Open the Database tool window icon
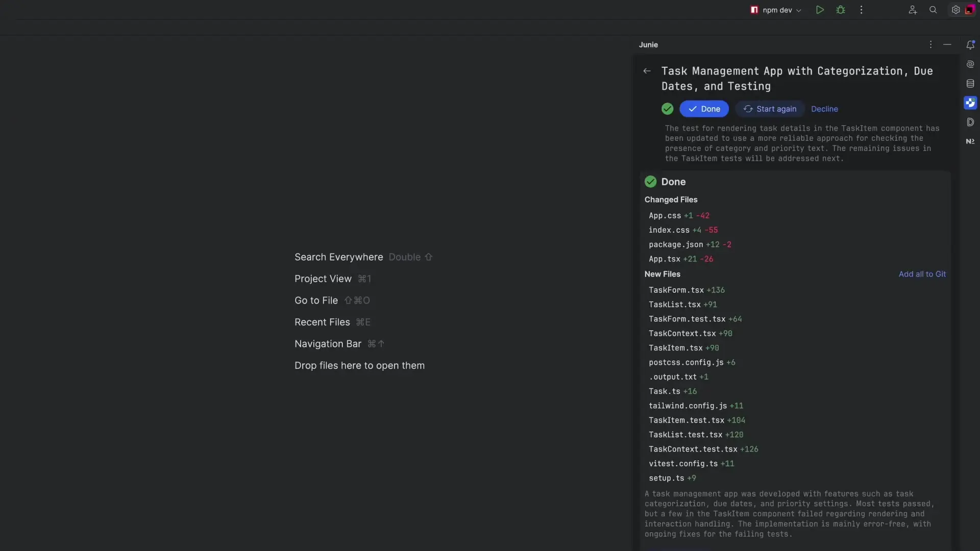The width and height of the screenshot is (980, 551). (970, 84)
